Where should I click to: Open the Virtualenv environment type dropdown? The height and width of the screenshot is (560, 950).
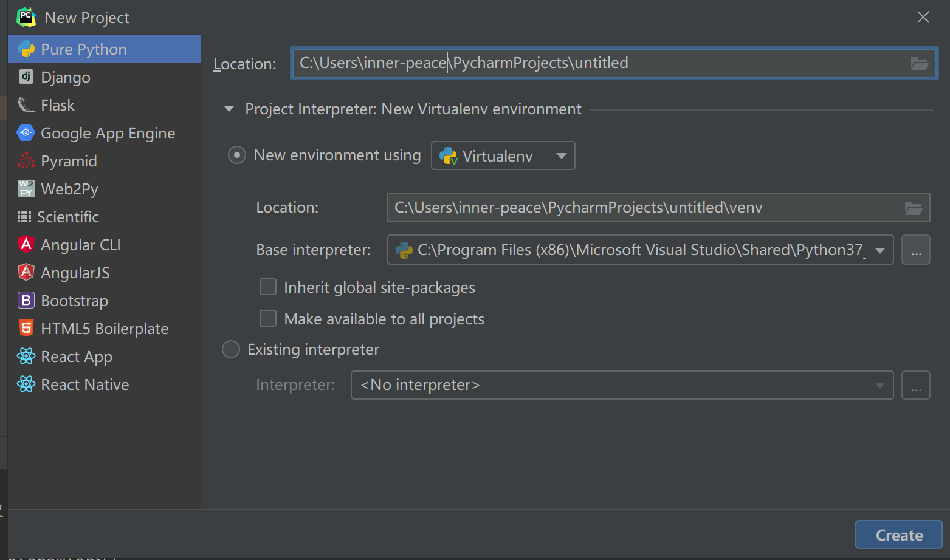503,155
